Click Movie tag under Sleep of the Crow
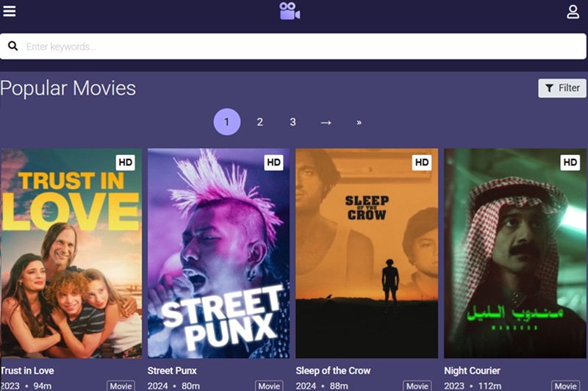 point(417,386)
